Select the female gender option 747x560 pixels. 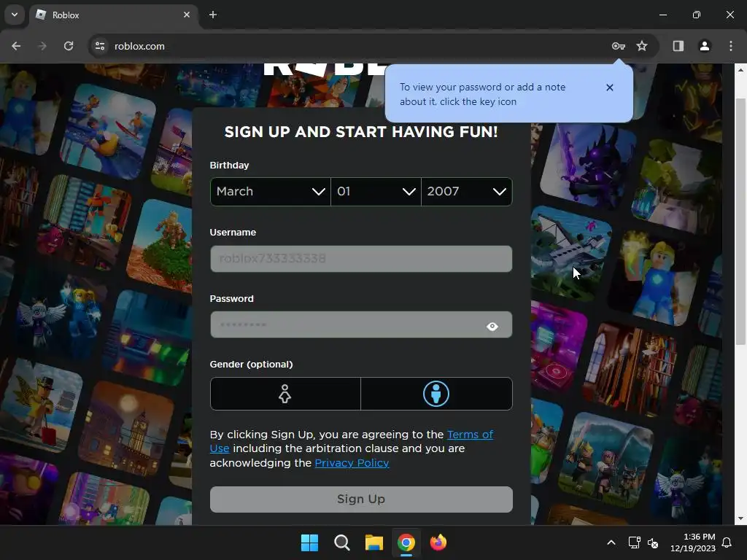click(x=285, y=394)
